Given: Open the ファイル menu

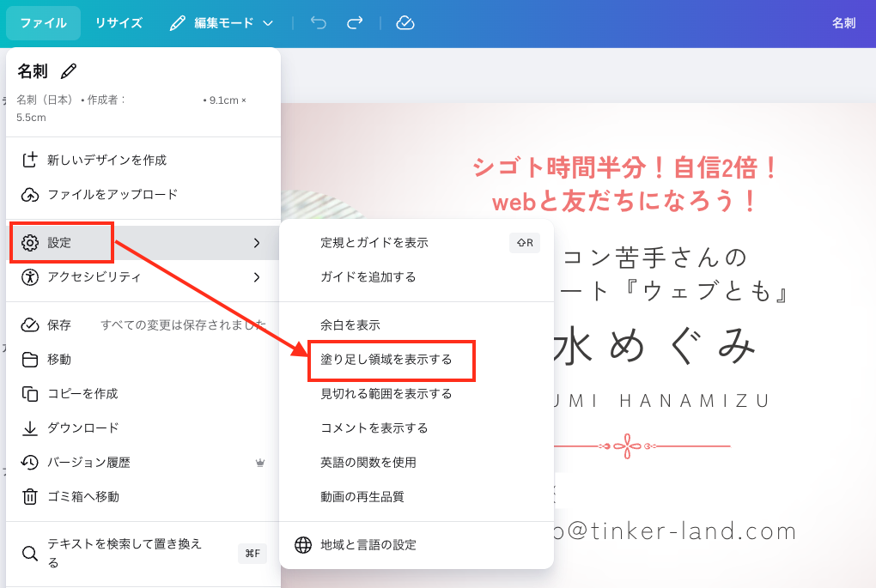Looking at the screenshot, I should (x=43, y=23).
